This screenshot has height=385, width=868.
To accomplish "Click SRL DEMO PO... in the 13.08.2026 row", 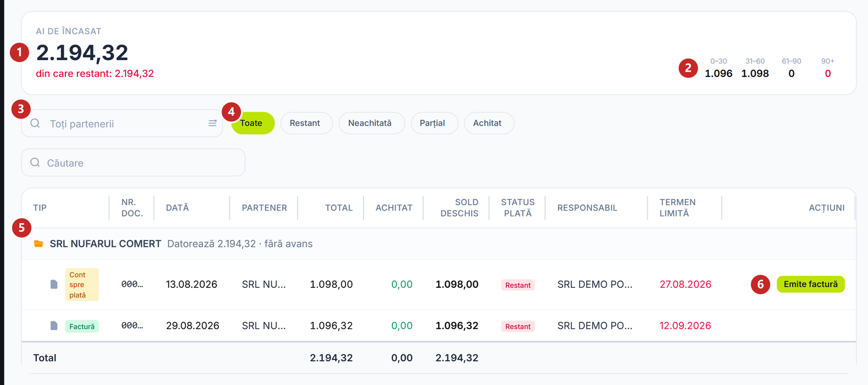I will tap(595, 284).
